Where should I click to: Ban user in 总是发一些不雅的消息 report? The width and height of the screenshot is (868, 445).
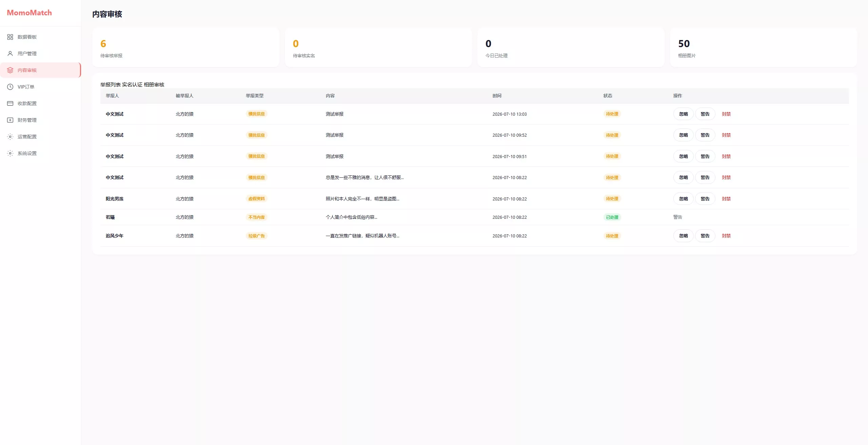(726, 177)
